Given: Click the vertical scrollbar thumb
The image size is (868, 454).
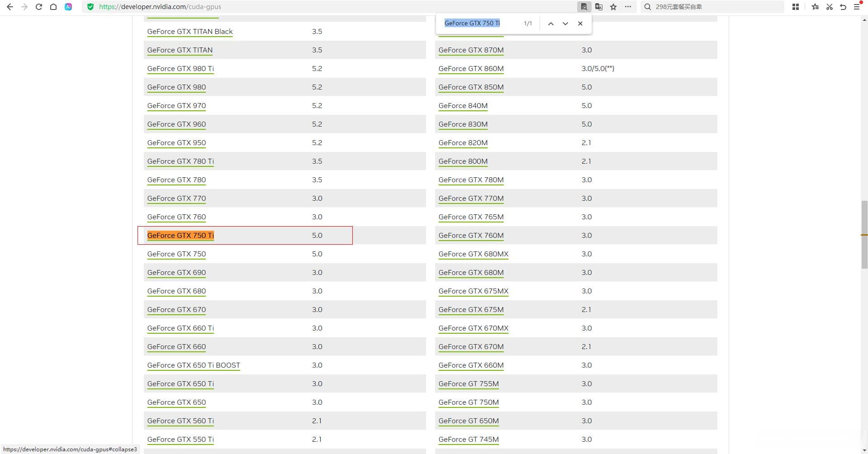Looking at the screenshot, I should click(864, 235).
